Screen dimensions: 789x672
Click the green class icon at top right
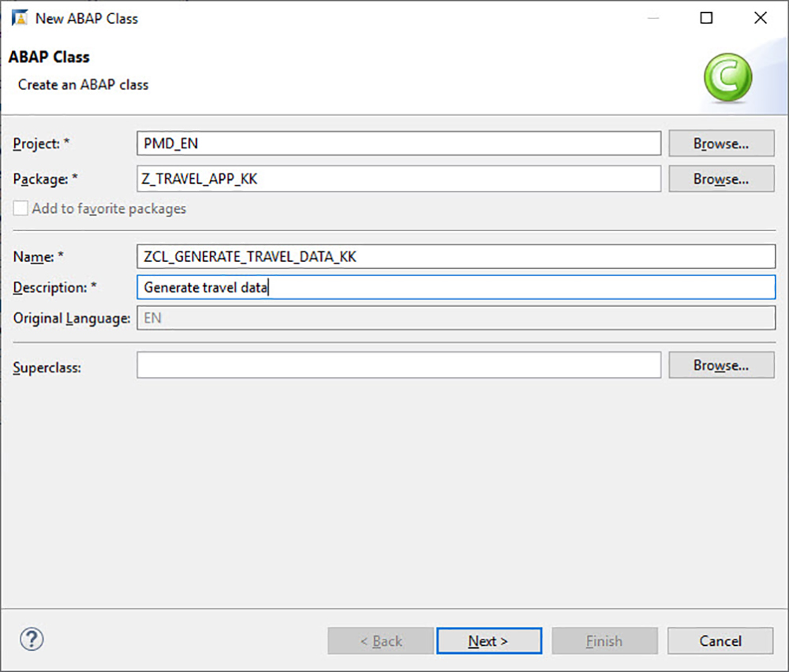(727, 77)
